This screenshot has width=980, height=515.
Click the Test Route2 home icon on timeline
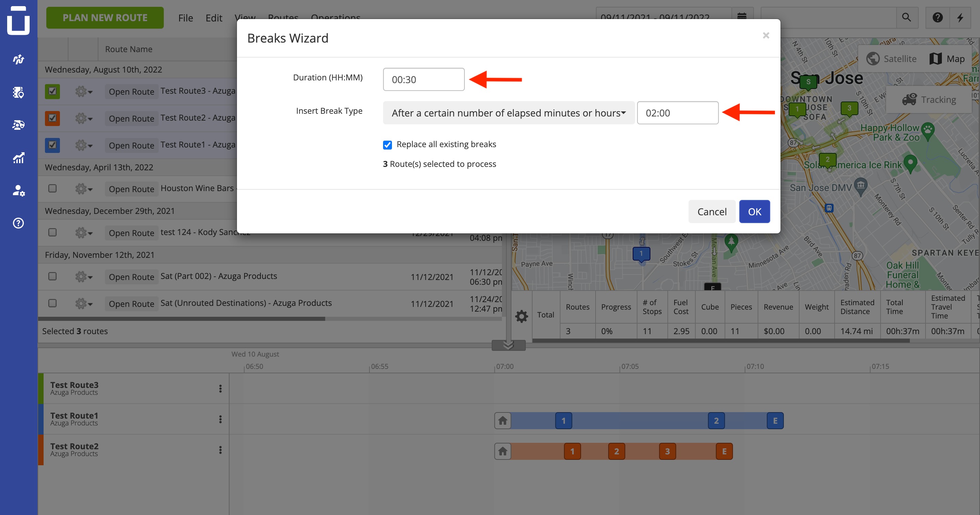click(503, 451)
